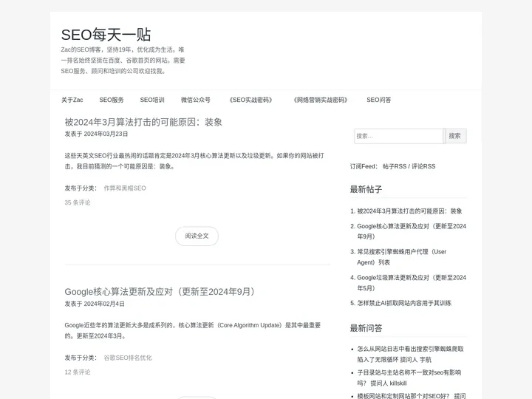Screen dimensions: 532x399
Task: Open category 谷歌SEO排名优化
Action: (128, 358)
